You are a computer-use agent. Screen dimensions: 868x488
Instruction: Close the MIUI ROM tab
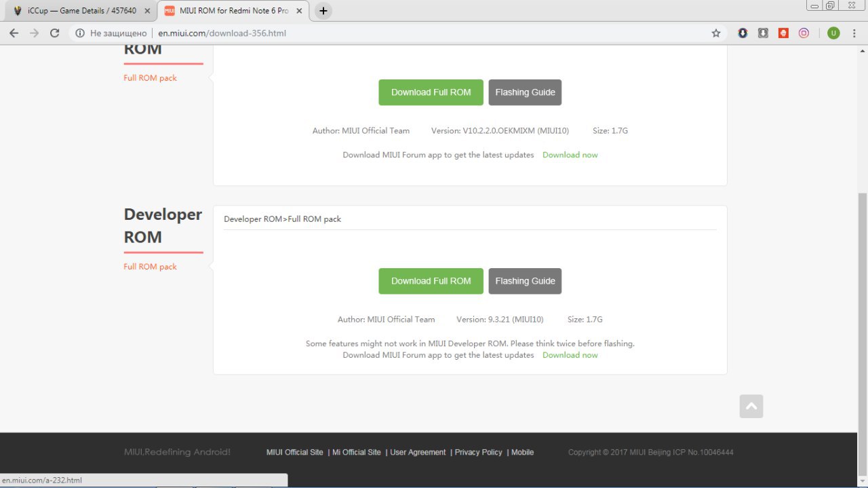point(299,11)
